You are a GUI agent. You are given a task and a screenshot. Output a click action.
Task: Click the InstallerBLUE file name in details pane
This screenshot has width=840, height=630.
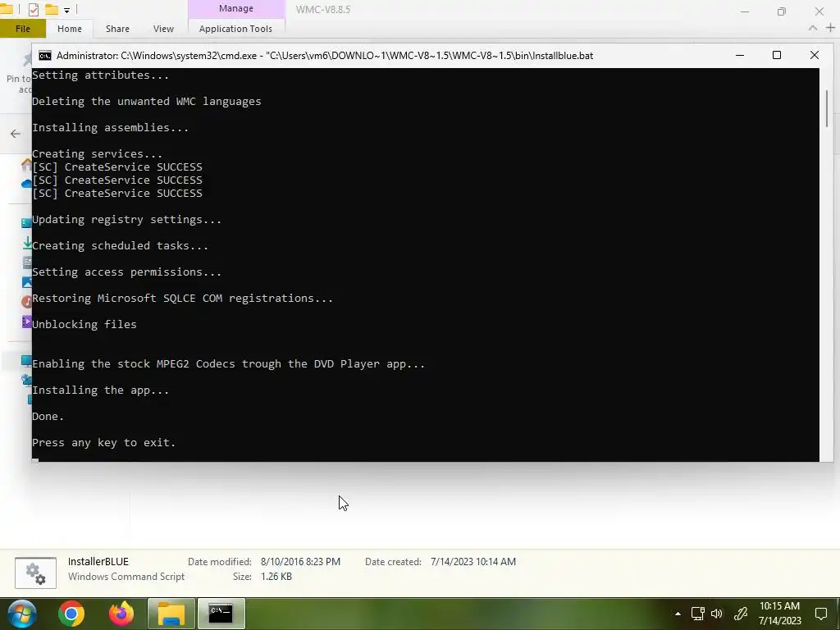click(x=98, y=561)
